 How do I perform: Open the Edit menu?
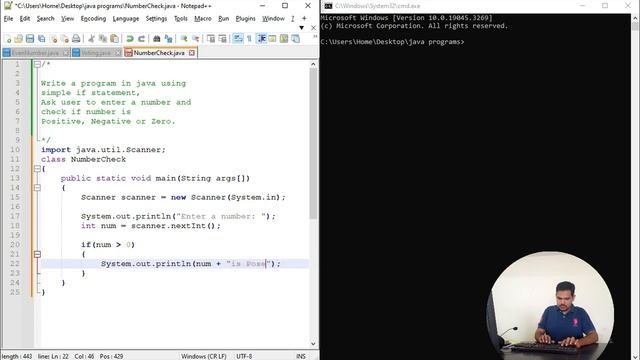(x=25, y=19)
